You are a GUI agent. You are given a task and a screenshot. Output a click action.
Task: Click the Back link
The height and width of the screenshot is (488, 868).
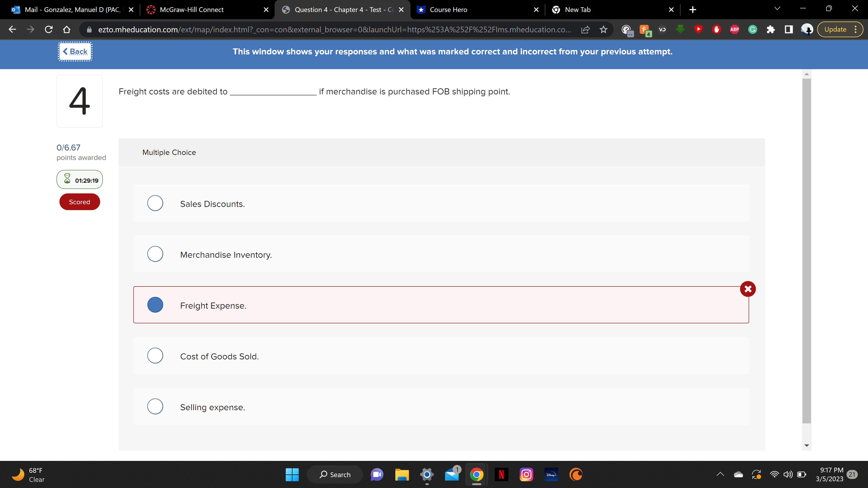(75, 52)
